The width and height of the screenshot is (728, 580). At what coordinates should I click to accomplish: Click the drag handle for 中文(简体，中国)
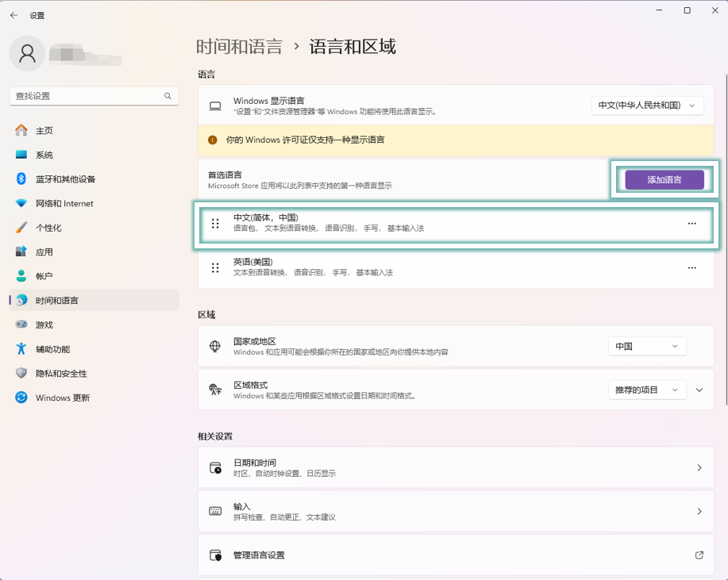215,224
